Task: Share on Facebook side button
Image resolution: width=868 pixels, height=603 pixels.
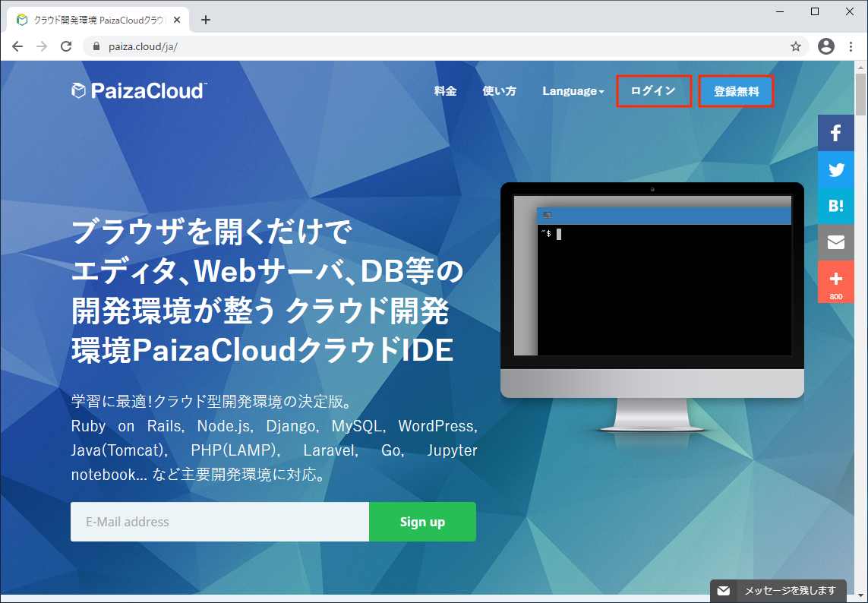Action: 836,133
